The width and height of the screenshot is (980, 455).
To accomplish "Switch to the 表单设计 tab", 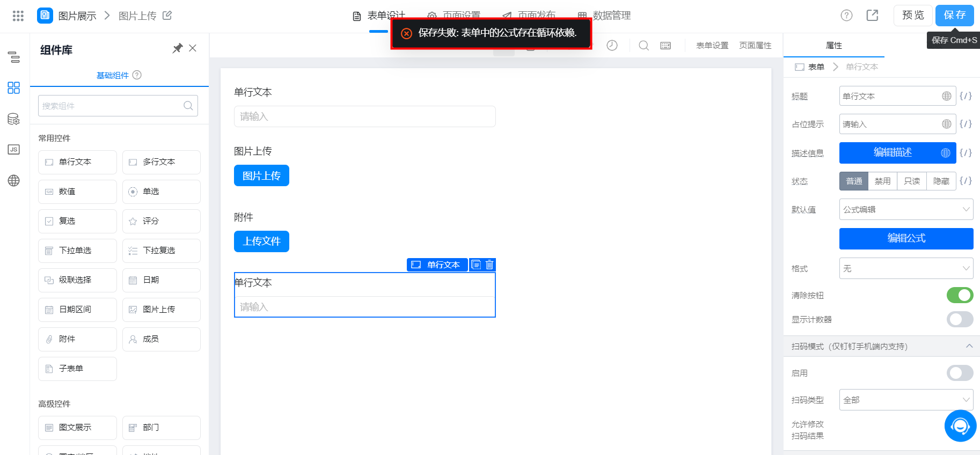I will (379, 16).
